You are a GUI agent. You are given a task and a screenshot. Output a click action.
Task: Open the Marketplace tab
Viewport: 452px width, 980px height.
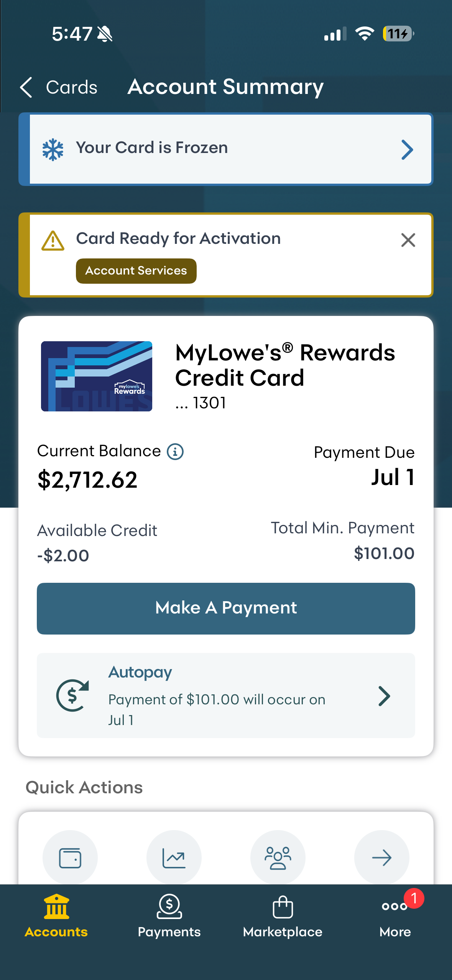283,916
